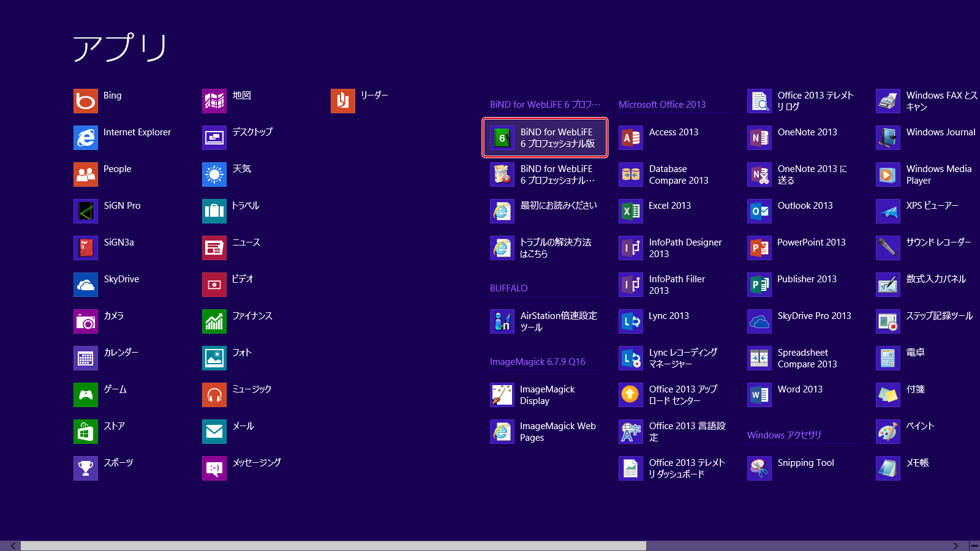The width and height of the screenshot is (980, 551).
Task: Switch to デスクトップ desktop tile
Action: [214, 138]
